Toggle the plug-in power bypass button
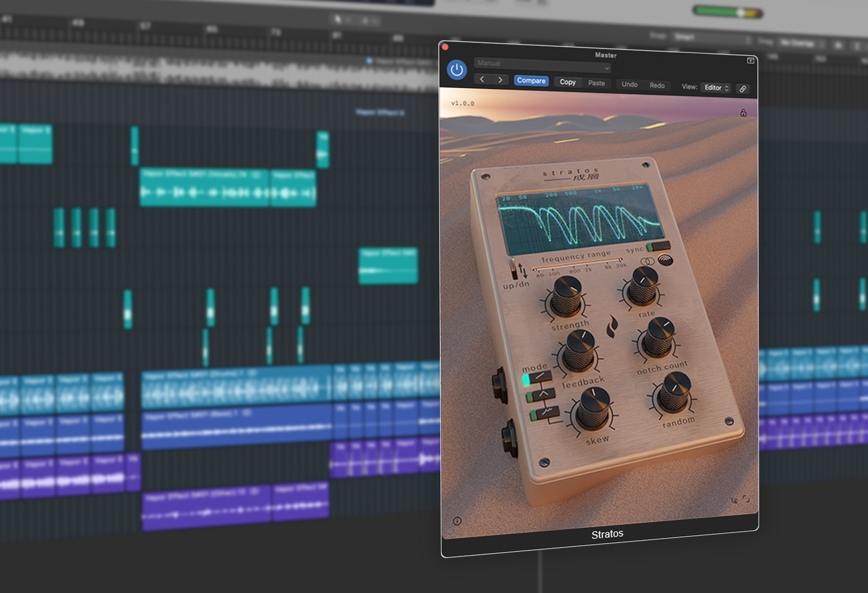868x593 pixels. point(457,70)
